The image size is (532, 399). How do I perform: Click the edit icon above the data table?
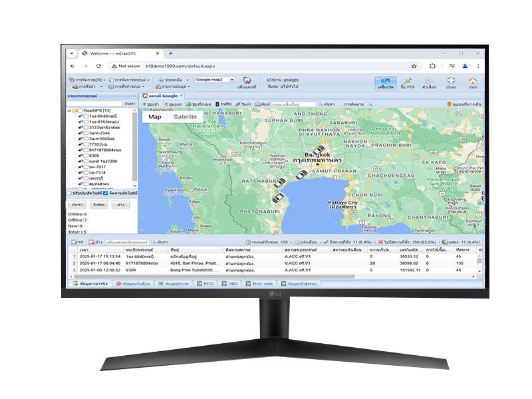74,242
